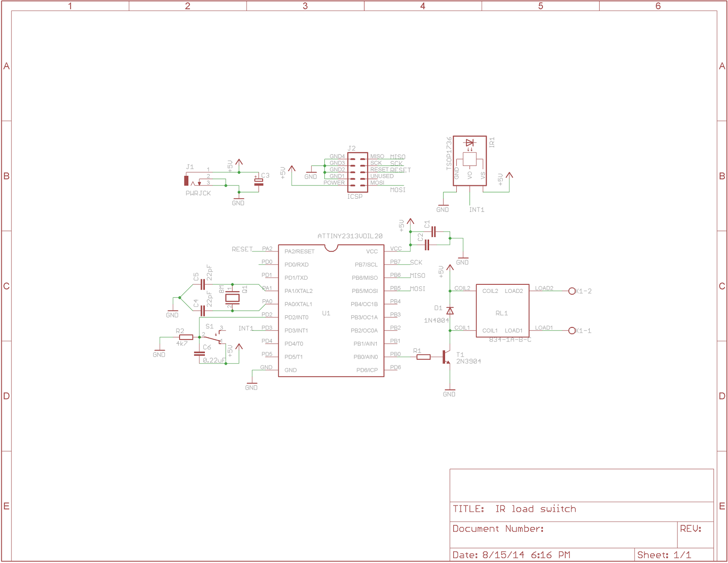Select the title text IR load switch
This screenshot has width=728, height=563.
[536, 509]
